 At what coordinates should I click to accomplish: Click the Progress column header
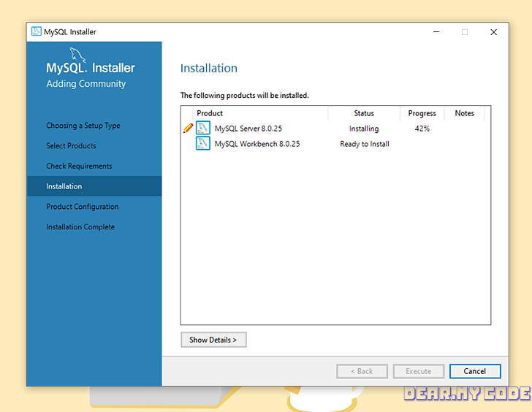422,113
